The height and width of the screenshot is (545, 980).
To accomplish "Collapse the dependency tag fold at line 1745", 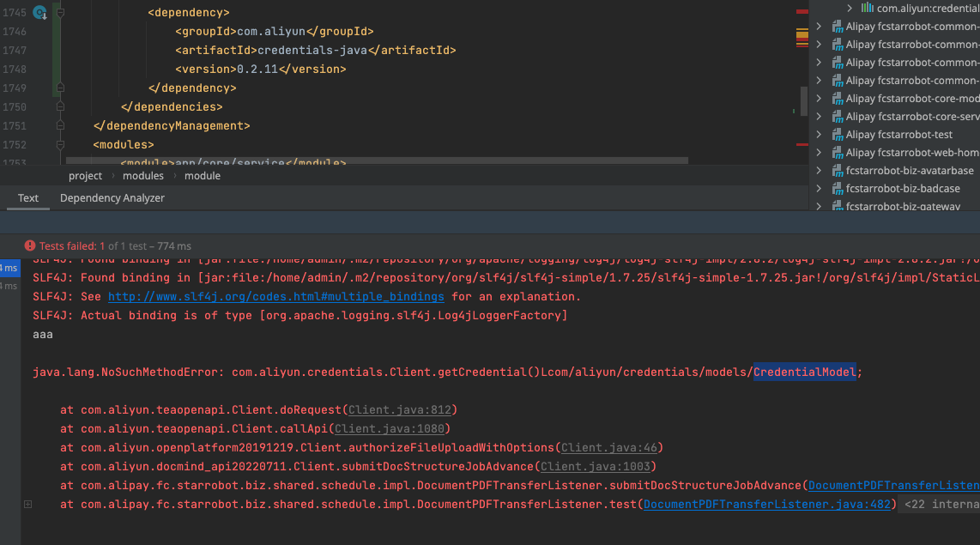I will (59, 13).
